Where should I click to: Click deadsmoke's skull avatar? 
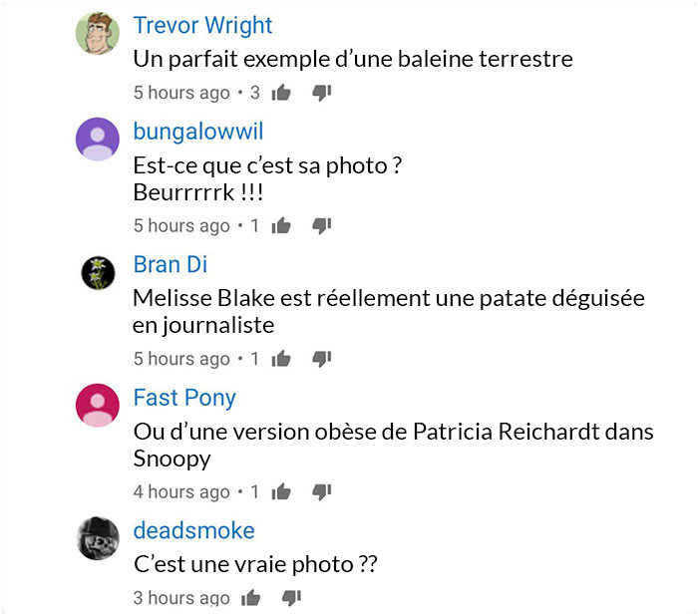pyautogui.click(x=98, y=538)
